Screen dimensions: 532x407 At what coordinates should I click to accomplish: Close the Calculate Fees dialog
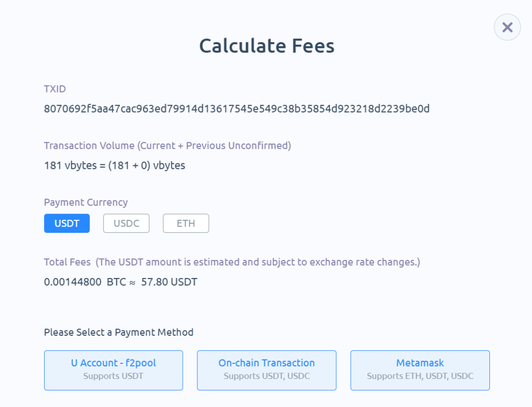coord(507,27)
